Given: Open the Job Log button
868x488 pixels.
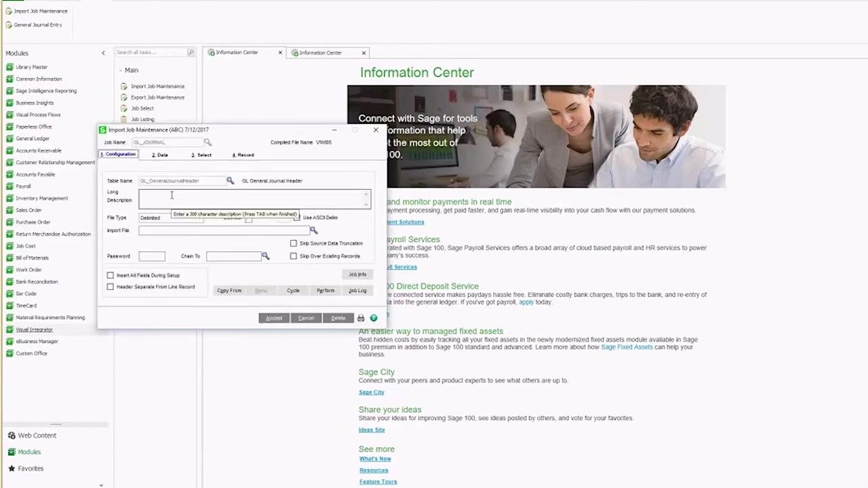Looking at the screenshot, I should pyautogui.click(x=357, y=291).
